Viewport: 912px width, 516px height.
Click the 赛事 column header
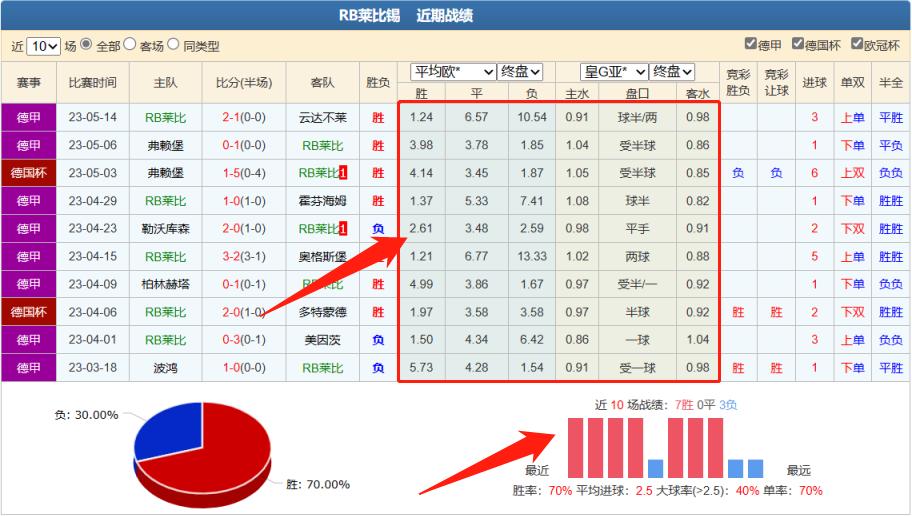coord(28,83)
